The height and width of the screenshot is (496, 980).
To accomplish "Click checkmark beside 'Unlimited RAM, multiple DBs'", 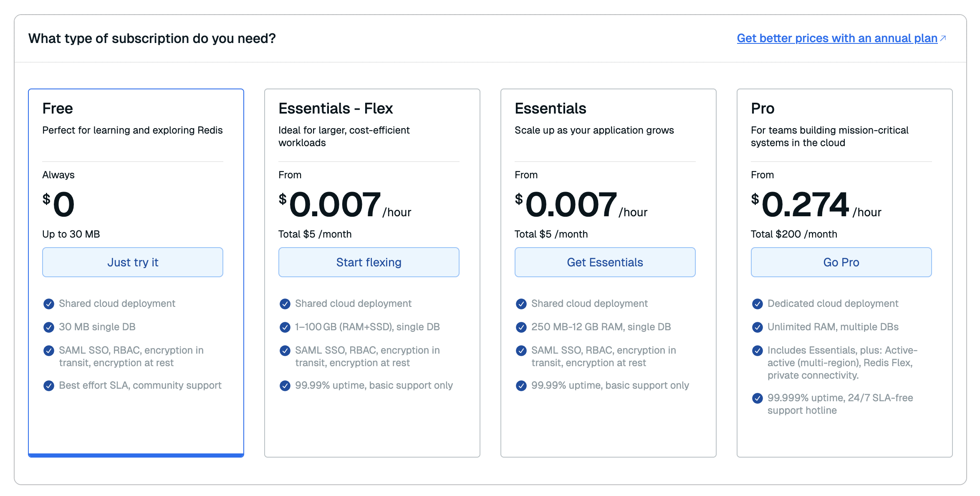I will (758, 327).
